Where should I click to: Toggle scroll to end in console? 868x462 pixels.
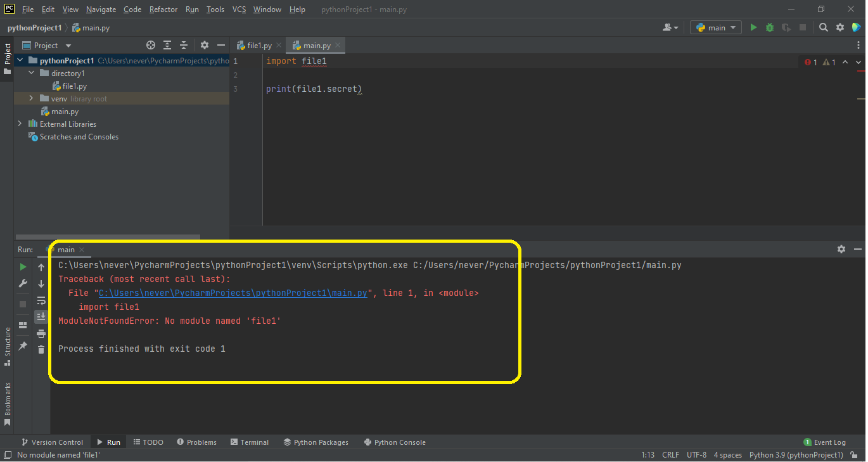[x=41, y=316]
